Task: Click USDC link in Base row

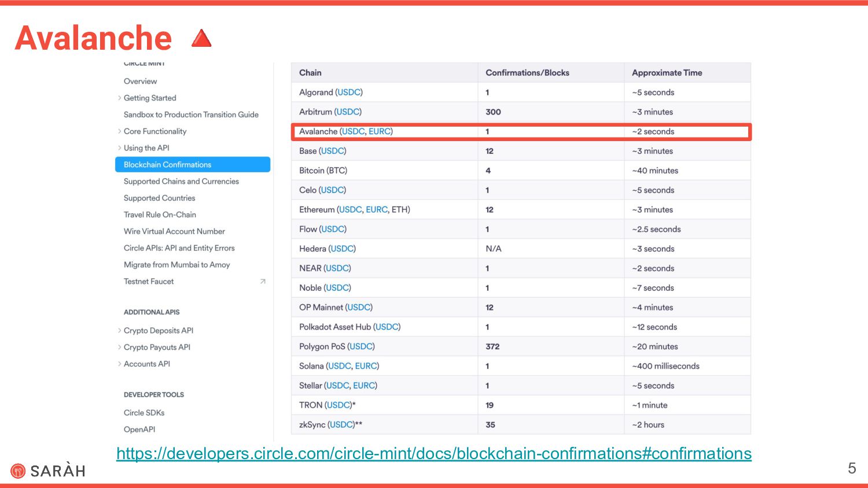Action: 333,151
